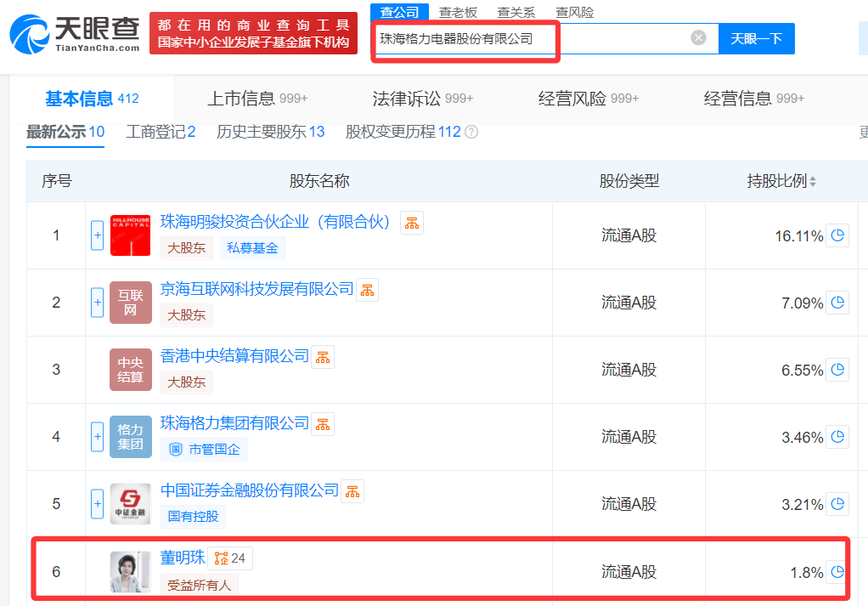The image size is (868, 606).
Task: Click the 中证金融 company logo
Action: tap(130, 504)
